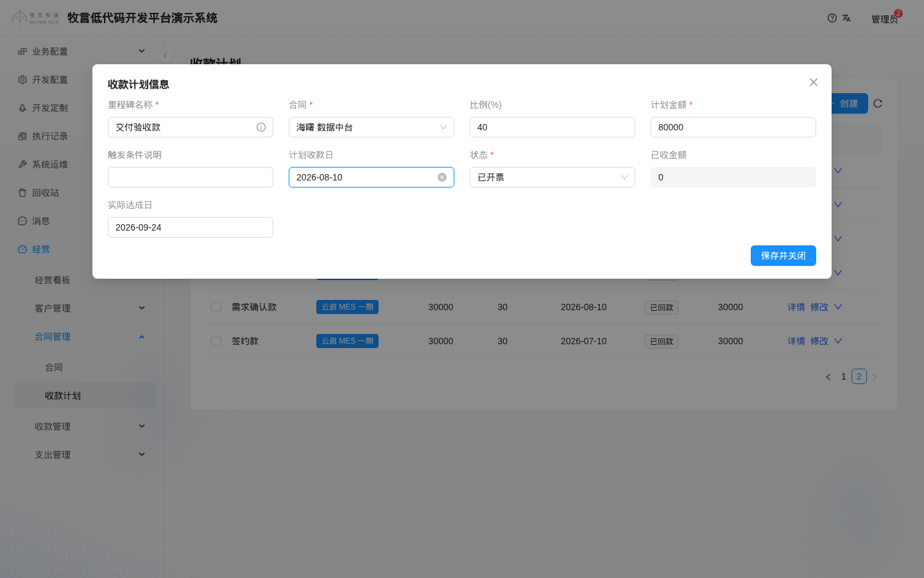Clear the planned collection date value
Image resolution: width=924 pixels, height=578 pixels.
[442, 177]
